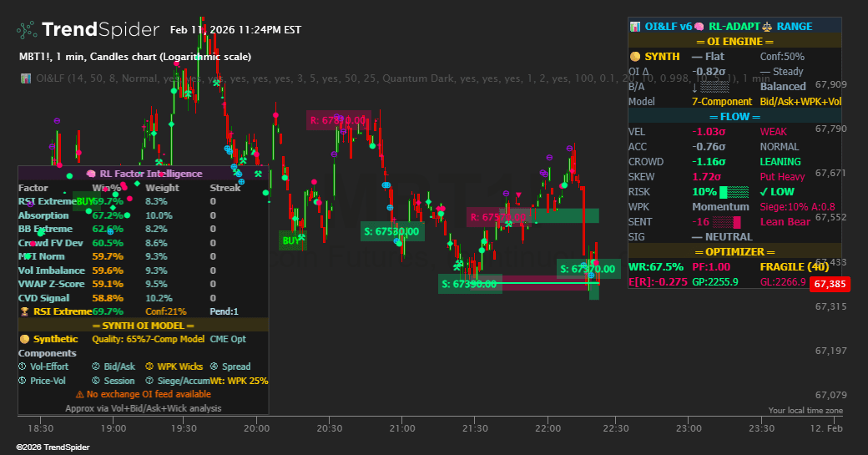Click the MFI Norm factor row

143,257
